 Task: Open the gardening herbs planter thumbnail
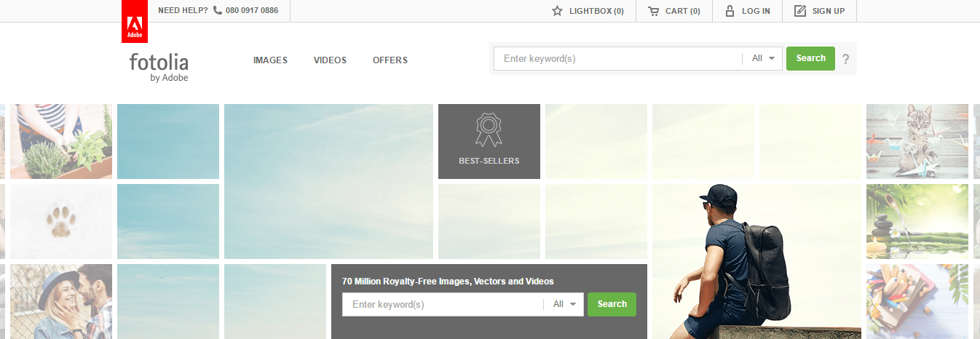(61, 141)
